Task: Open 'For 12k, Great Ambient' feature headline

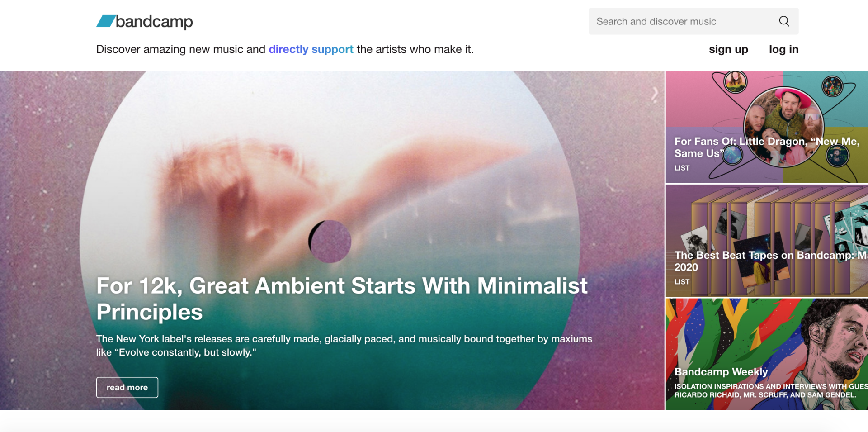Action: (342, 299)
